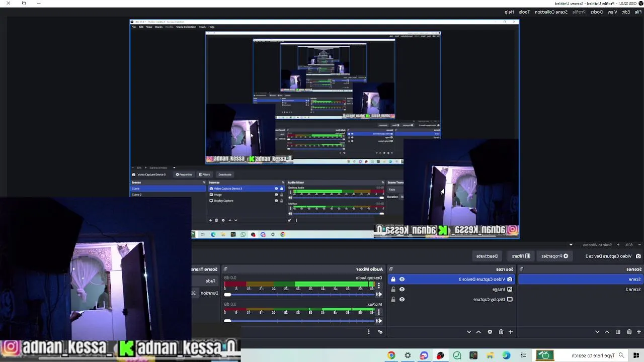Remove the selected scene using the Scenes trash icon

[629, 332]
